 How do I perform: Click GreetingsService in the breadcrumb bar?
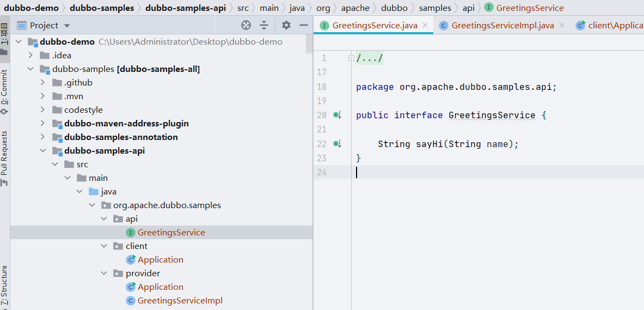[524, 8]
